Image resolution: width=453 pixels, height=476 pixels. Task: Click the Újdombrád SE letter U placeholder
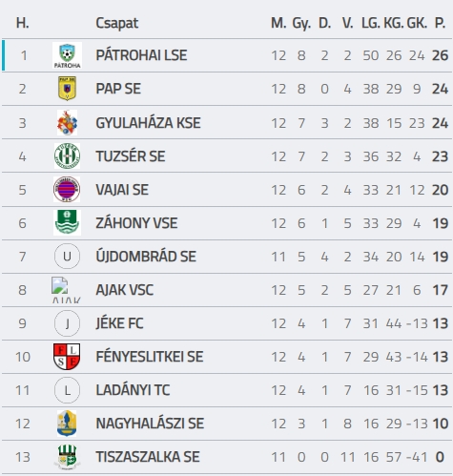coord(67,257)
